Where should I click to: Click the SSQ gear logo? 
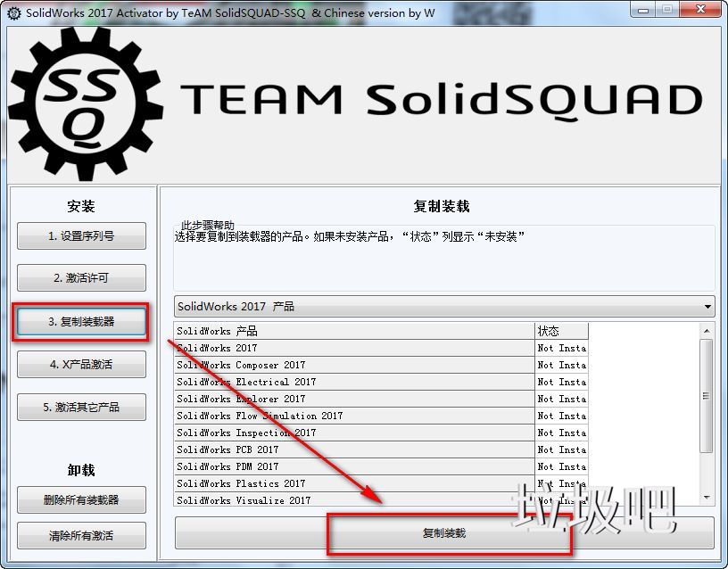click(x=86, y=103)
